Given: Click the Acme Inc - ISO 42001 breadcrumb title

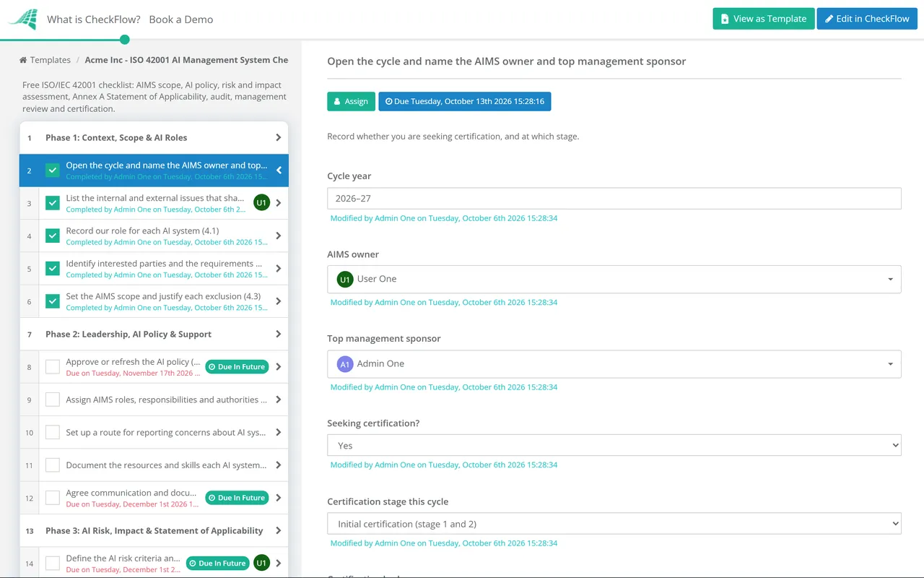Looking at the screenshot, I should (x=186, y=60).
